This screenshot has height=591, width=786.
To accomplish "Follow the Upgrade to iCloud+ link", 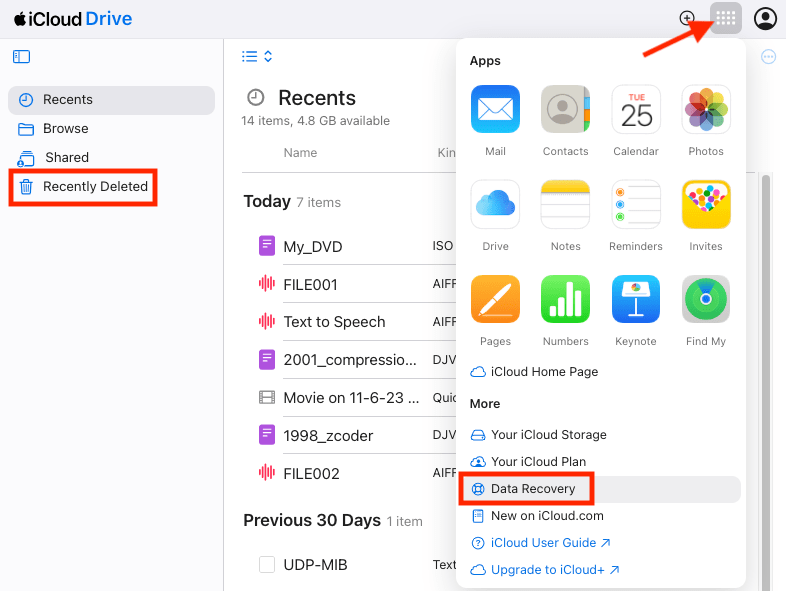I will (x=545, y=570).
